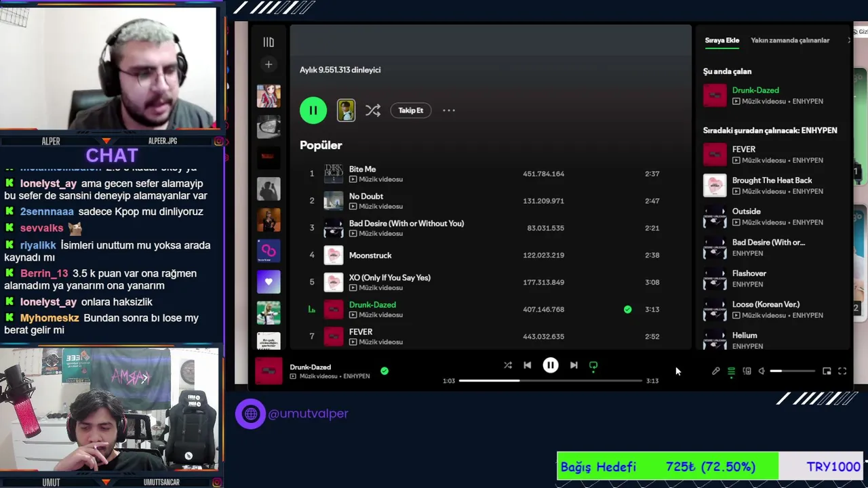
Task: Open the three-dots more options menu
Action: pos(449,110)
